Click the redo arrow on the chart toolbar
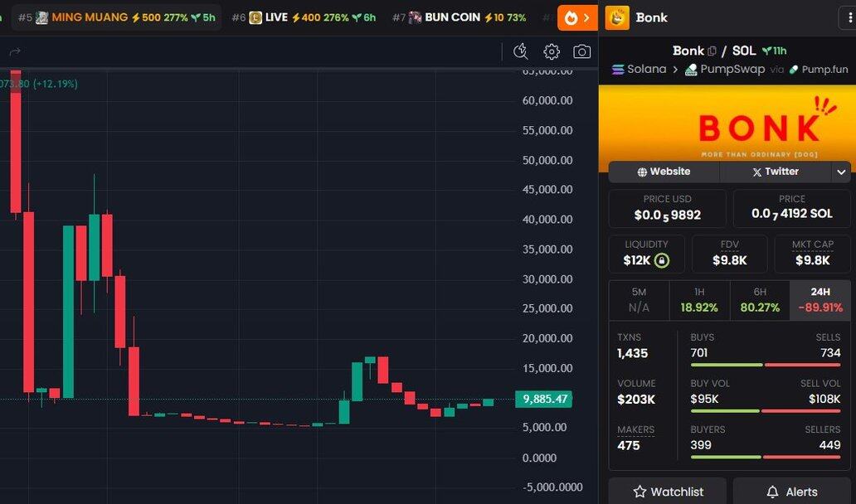This screenshot has width=856, height=504. coord(15,51)
